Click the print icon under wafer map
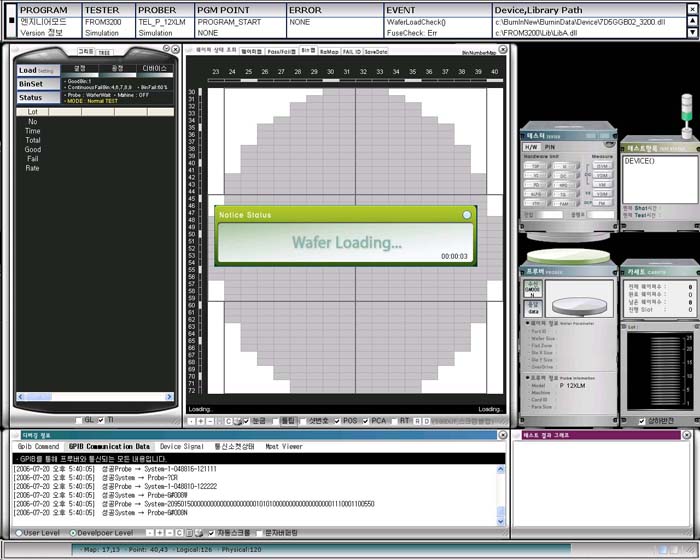Viewport: 700px width, 560px height. coord(238,421)
